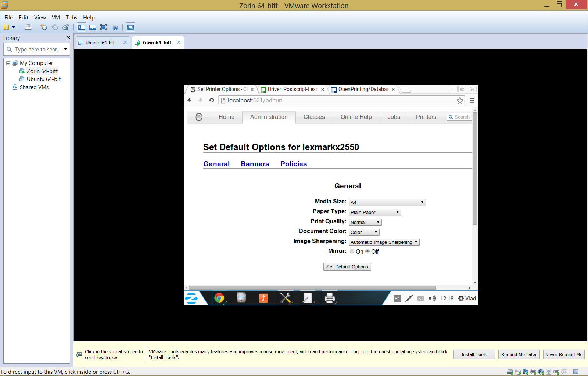Open the snapshot manager icon
The width and height of the screenshot is (588, 376).
click(x=66, y=27)
